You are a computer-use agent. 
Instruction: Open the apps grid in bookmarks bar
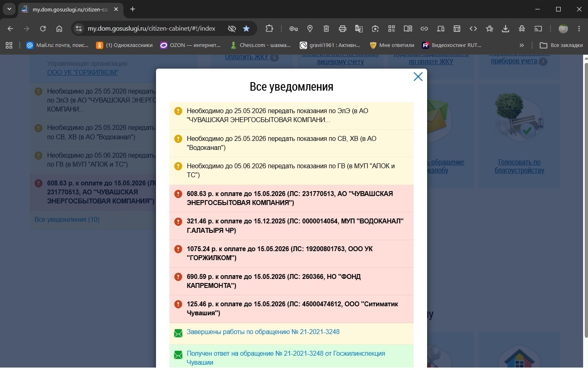[x=9, y=45]
